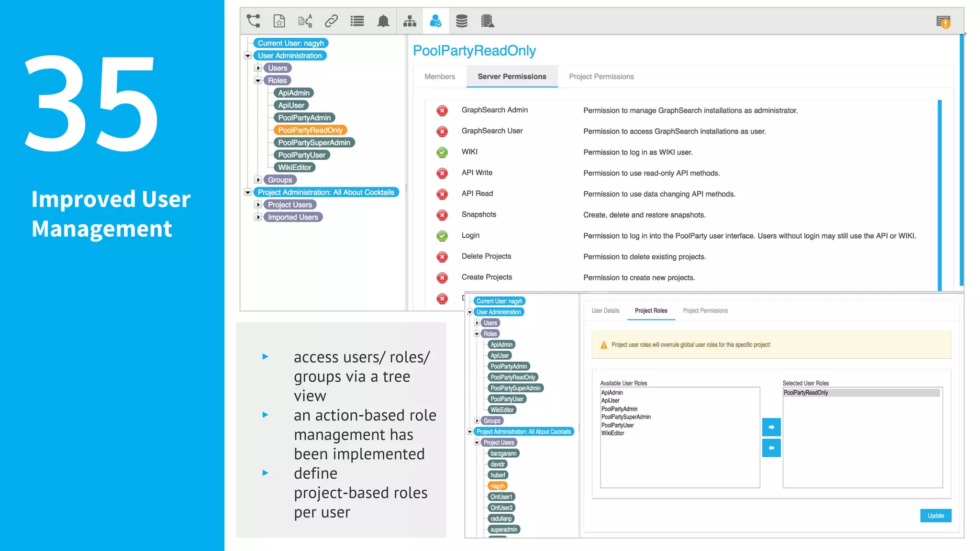Switch to the Members tab

click(440, 77)
